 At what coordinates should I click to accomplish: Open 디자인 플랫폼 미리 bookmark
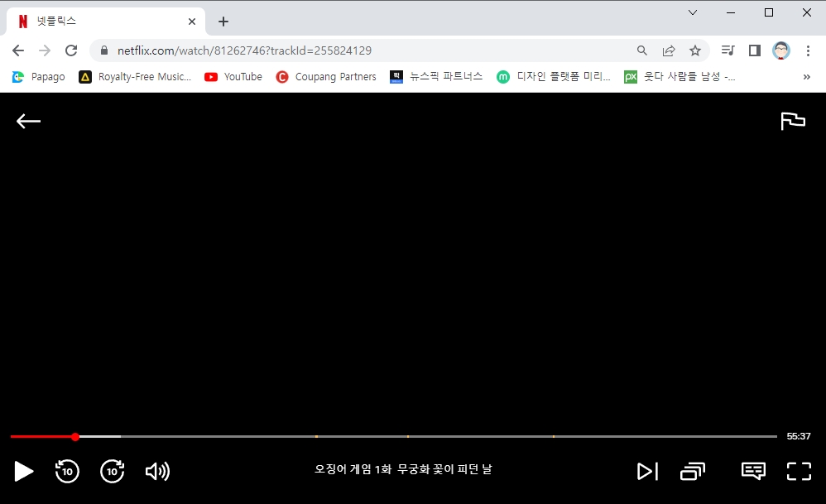(x=554, y=77)
